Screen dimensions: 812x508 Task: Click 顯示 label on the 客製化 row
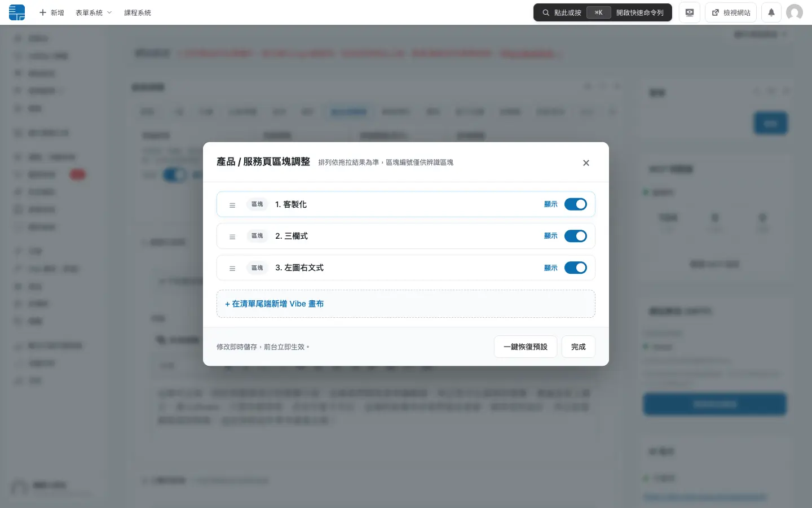click(x=551, y=204)
